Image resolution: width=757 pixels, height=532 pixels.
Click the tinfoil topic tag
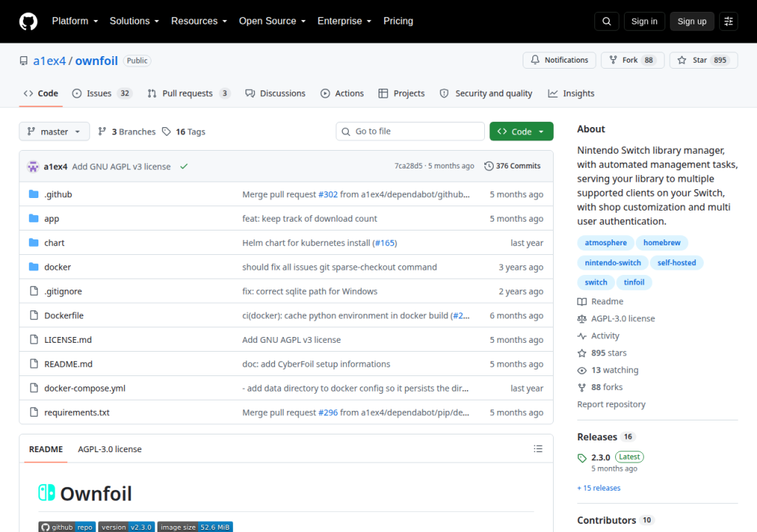point(634,282)
